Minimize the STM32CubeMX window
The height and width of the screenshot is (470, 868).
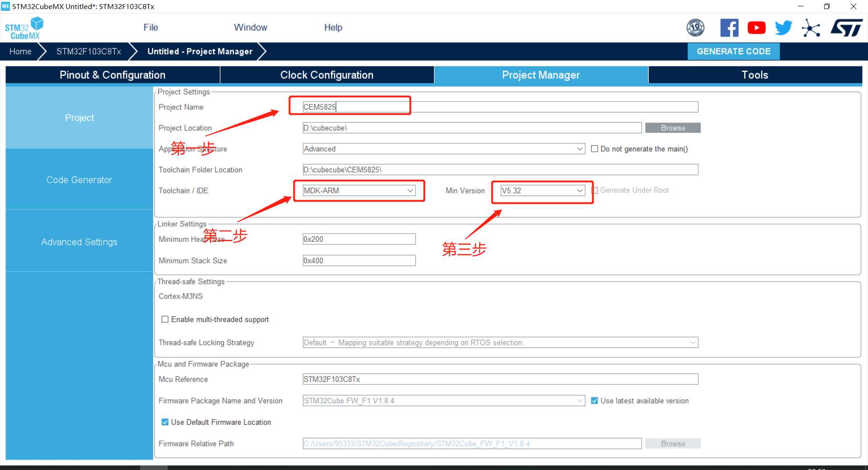point(801,6)
